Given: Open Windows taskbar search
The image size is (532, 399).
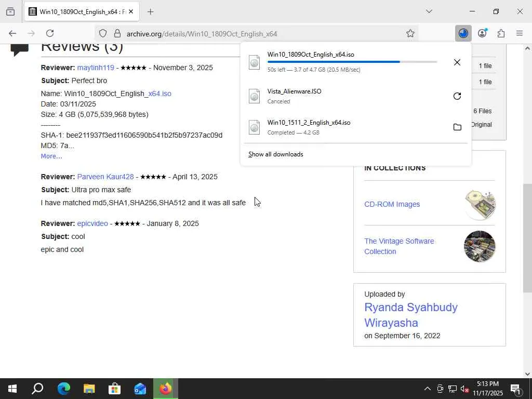Looking at the screenshot, I should tap(37, 389).
